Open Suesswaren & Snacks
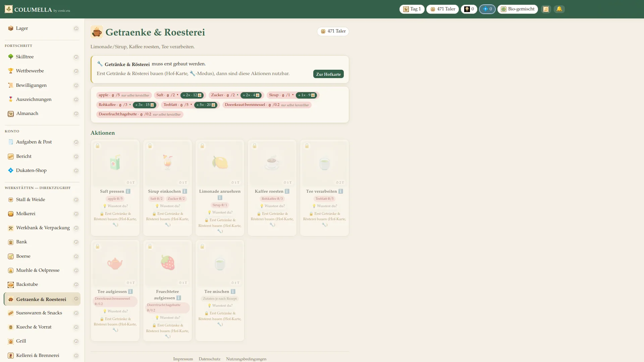The width and height of the screenshot is (644, 362). pos(42,313)
